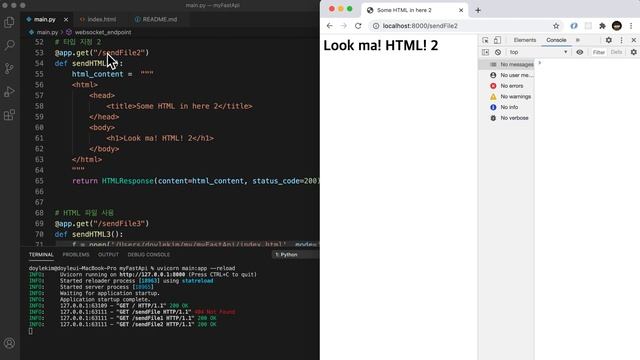Screen dimensions: 640x360
Task: Open the OUTPUT panel tab
Action: point(108,254)
